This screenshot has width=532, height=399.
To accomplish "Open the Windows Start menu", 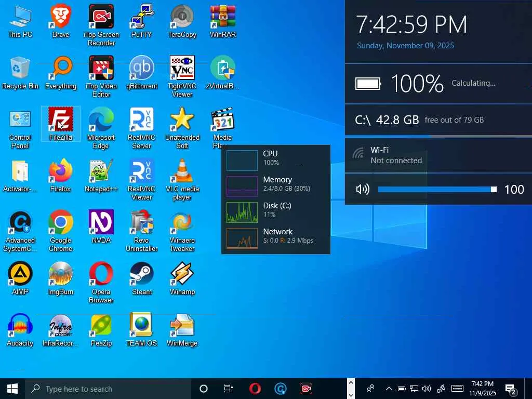I will tap(12, 389).
